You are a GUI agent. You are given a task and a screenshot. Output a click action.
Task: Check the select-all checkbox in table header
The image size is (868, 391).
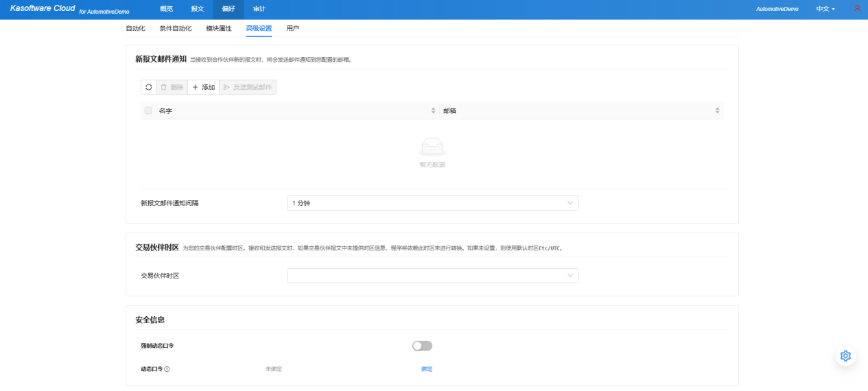148,110
